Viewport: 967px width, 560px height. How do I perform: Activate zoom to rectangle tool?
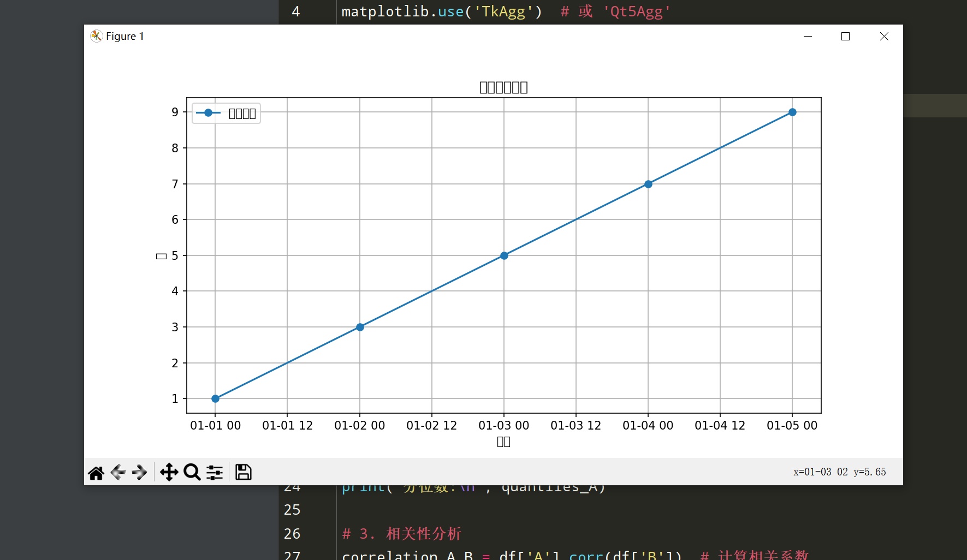pos(192,472)
